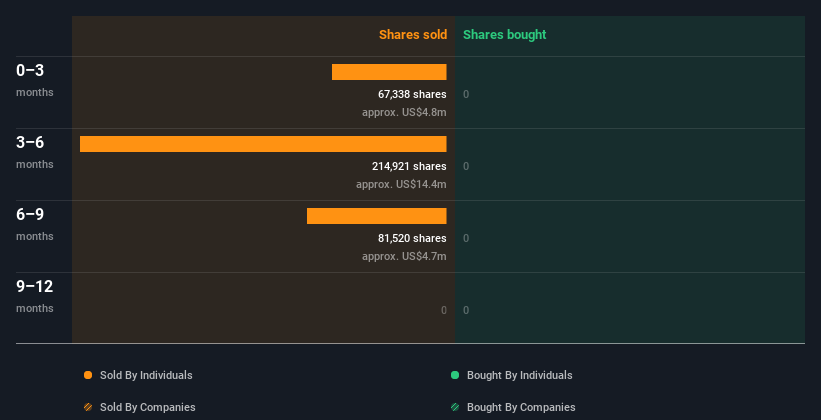Click the striped Bought By Companies legend icon
This screenshot has height=420, width=821.
[x=455, y=407]
